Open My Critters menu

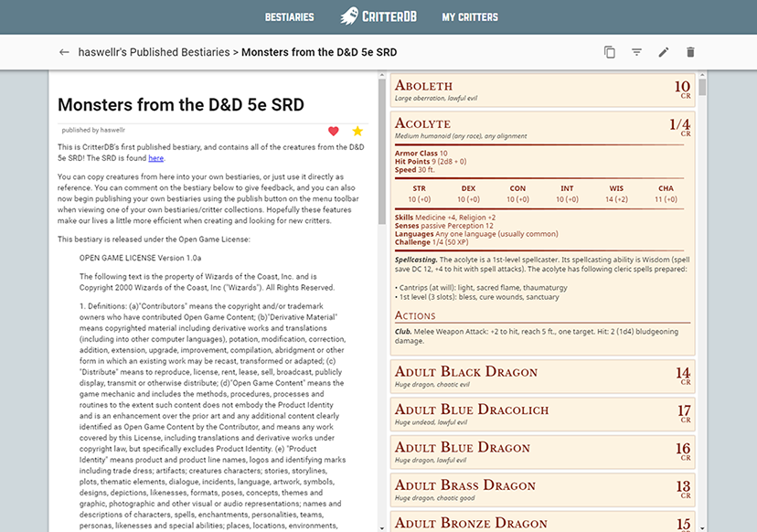[470, 17]
